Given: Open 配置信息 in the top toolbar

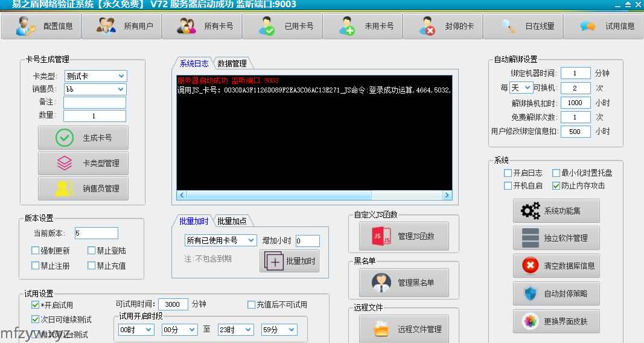Looking at the screenshot, I should click(42, 27).
